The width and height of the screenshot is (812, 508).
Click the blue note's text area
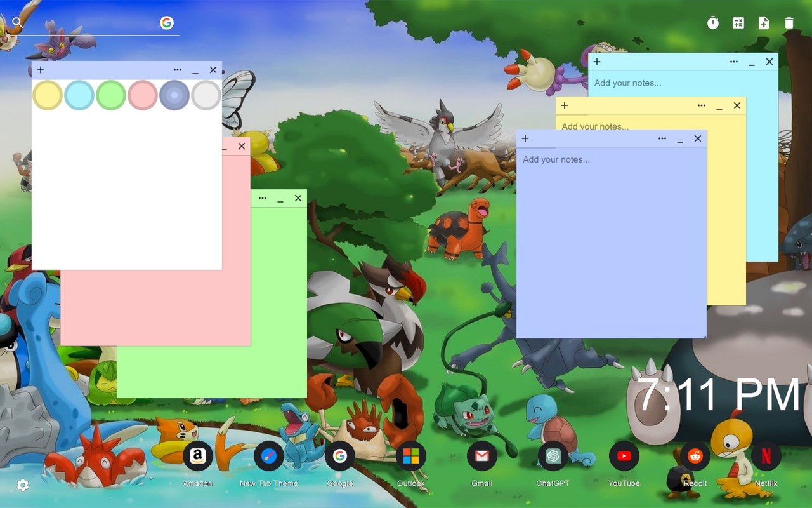612,243
